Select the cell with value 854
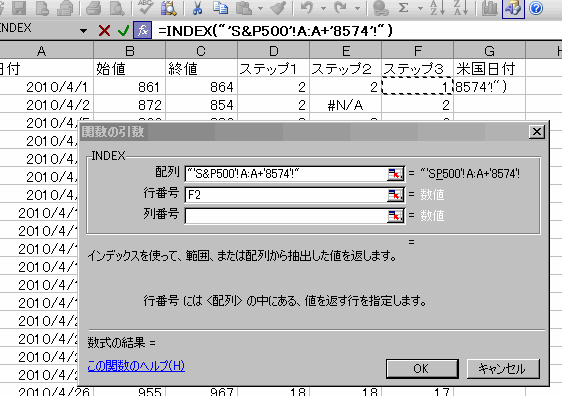562x396 pixels. click(x=201, y=105)
